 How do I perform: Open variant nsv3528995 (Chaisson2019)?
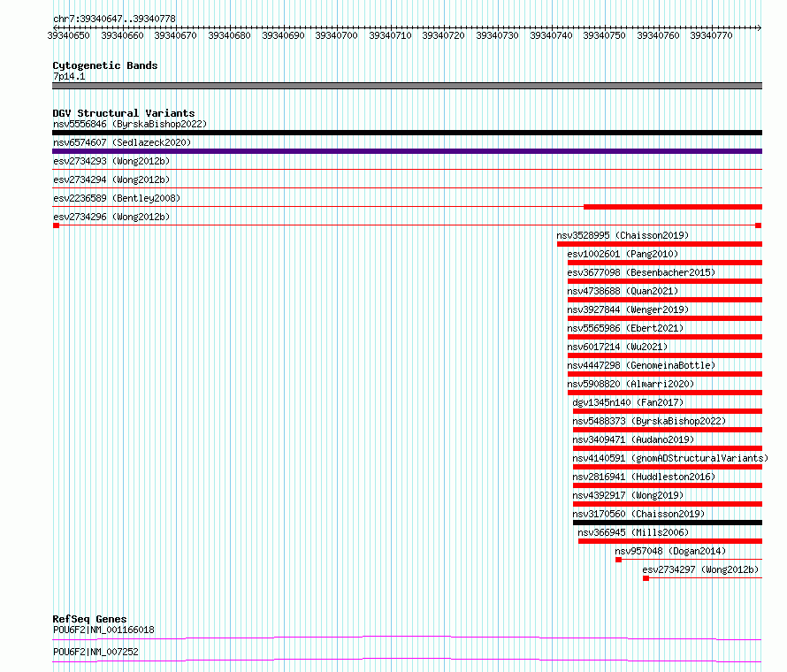point(623,235)
